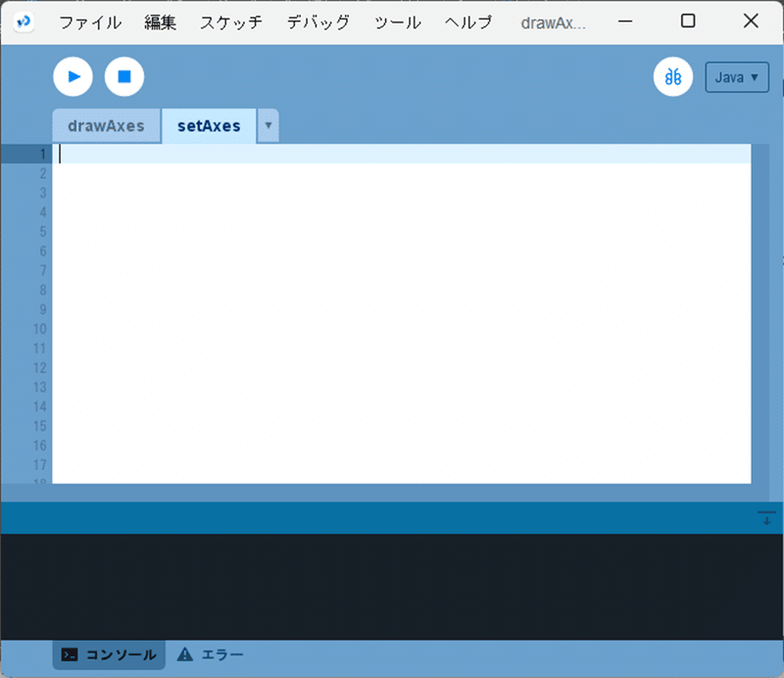Maximize the Processing window

pos(688,21)
